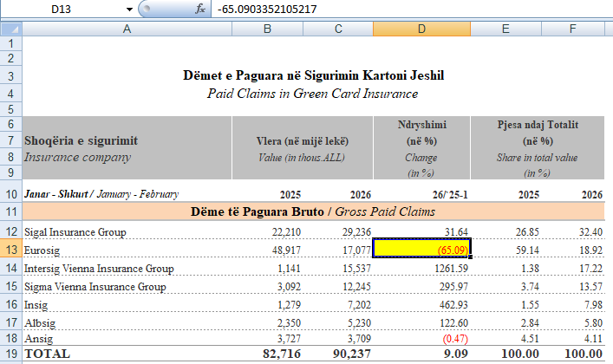Viewport: 613px width, 364px height.
Task: Select the Gross Paid Claims header band
Action: [312, 211]
